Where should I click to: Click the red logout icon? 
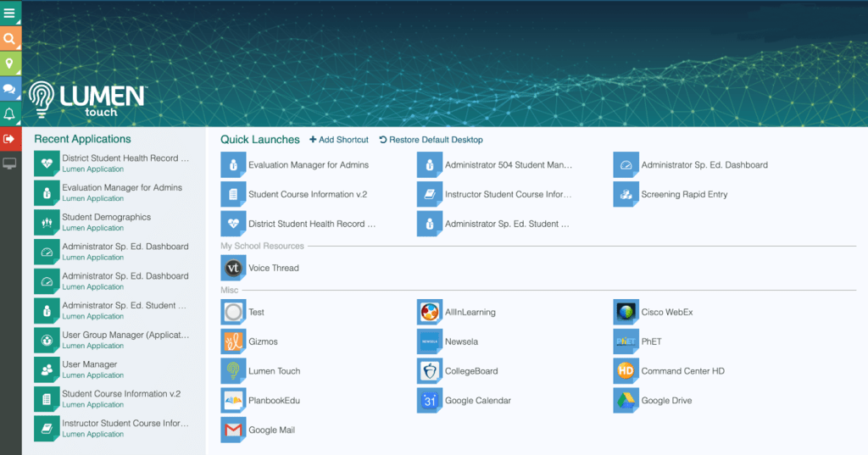pyautogui.click(x=10, y=138)
